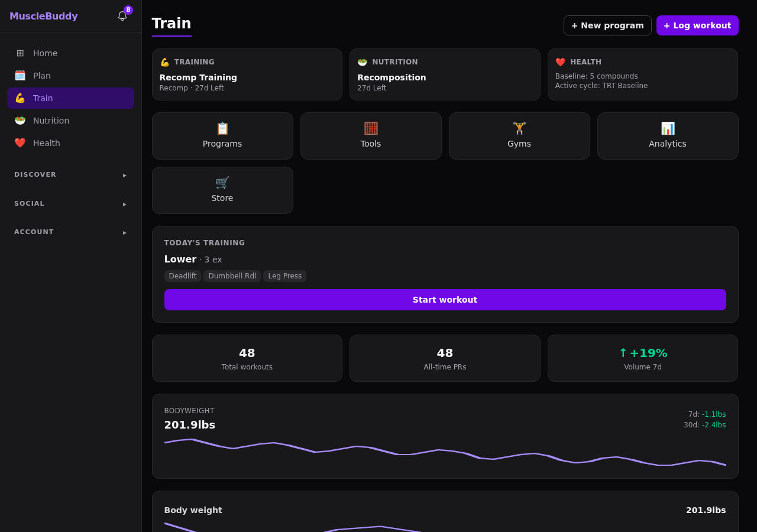
Task: Open Plan from the sidebar
Action: [70, 76]
